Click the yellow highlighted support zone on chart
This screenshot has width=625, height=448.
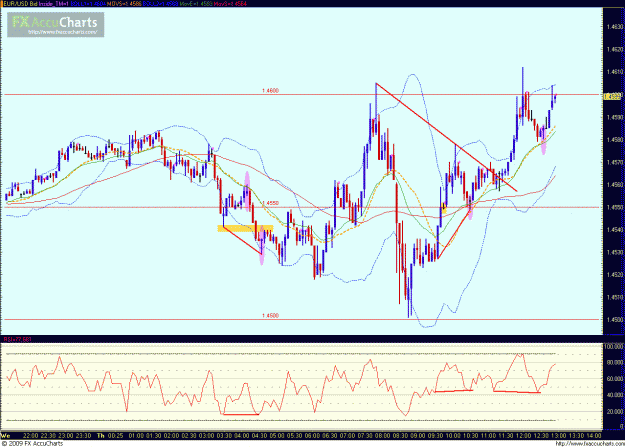click(245, 228)
